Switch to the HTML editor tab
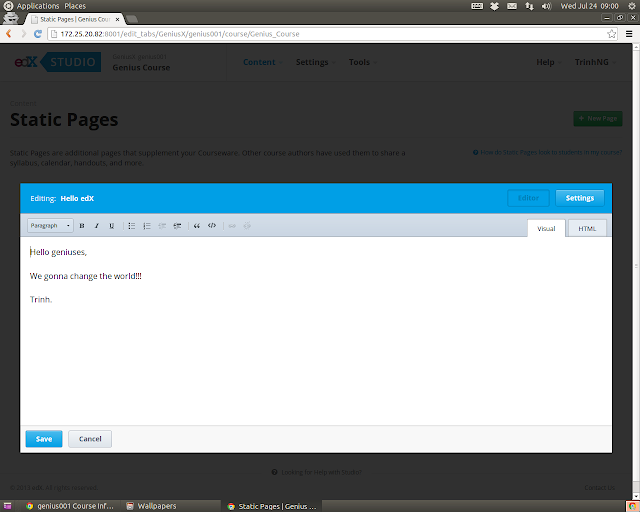The image size is (640, 512). click(587, 228)
